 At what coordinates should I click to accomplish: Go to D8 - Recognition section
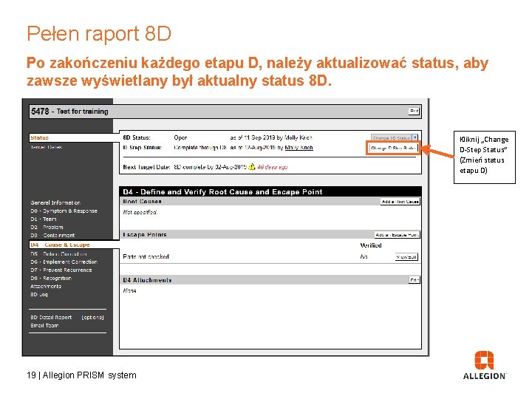[x=51, y=279]
